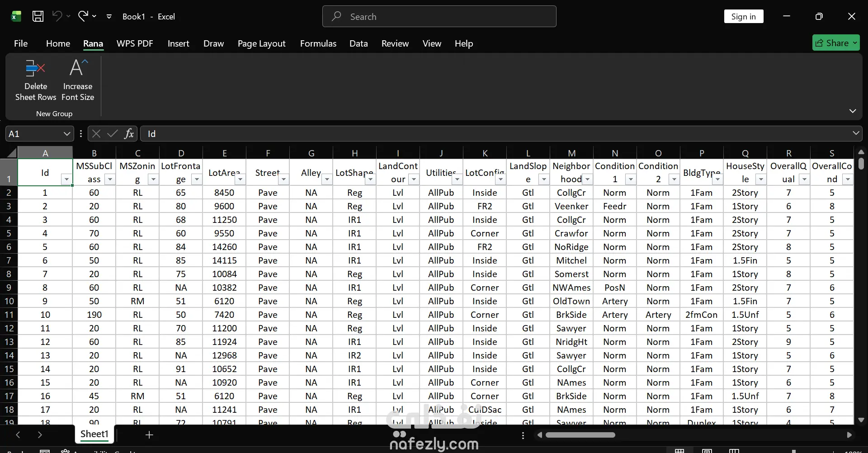Open the Review ribbon tab
This screenshot has width=868, height=453.
click(x=395, y=43)
